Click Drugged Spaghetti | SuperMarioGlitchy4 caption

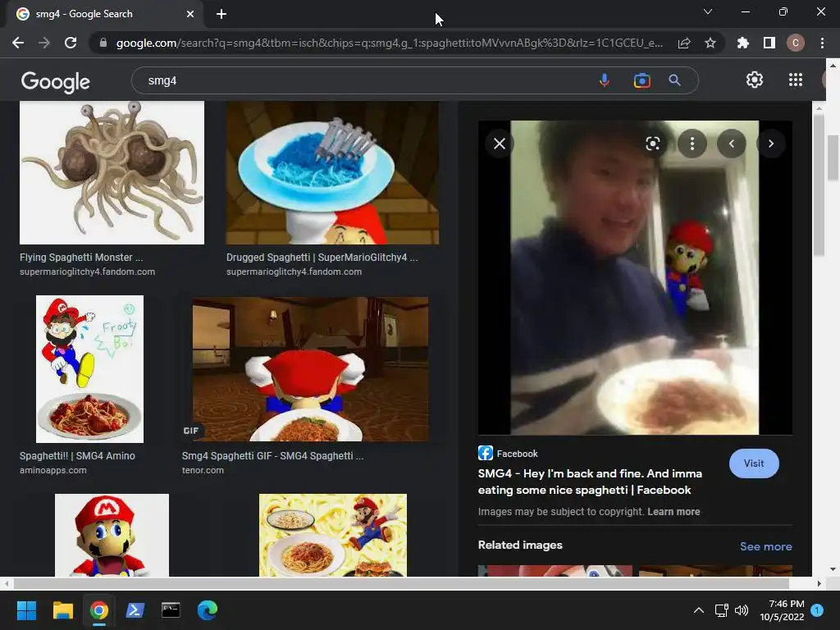pyautogui.click(x=322, y=257)
